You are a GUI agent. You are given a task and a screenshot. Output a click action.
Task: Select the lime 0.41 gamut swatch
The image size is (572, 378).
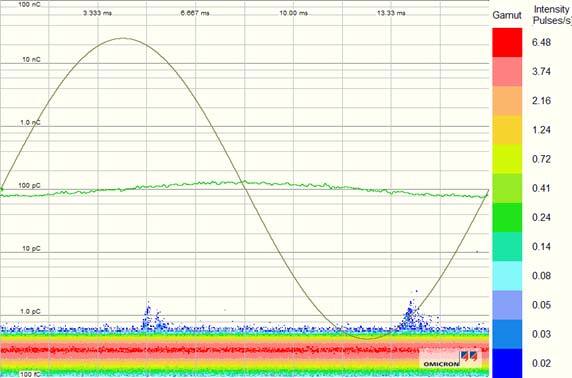(507, 188)
